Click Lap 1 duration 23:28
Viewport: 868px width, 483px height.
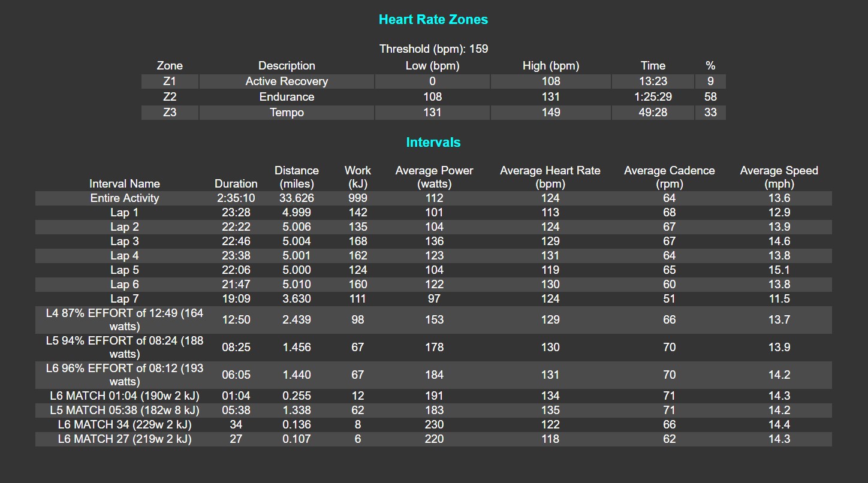click(x=236, y=213)
